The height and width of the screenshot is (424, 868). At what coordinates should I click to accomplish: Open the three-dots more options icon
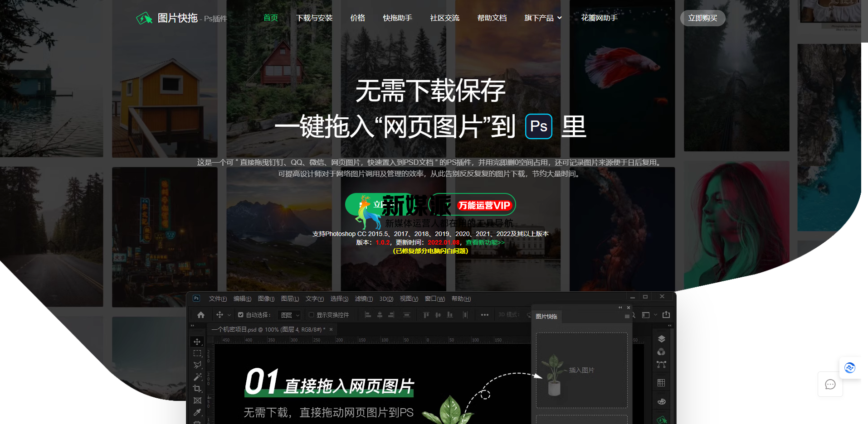pos(484,315)
